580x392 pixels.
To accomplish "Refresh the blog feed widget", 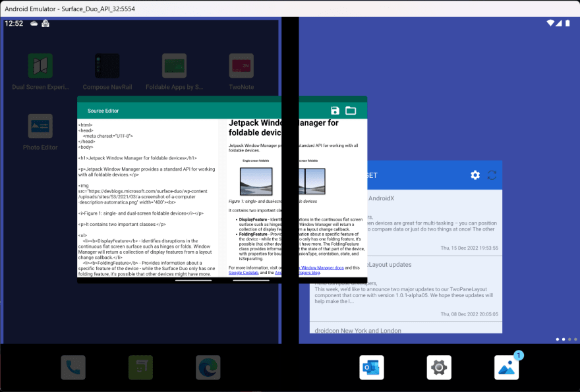I will coord(492,175).
